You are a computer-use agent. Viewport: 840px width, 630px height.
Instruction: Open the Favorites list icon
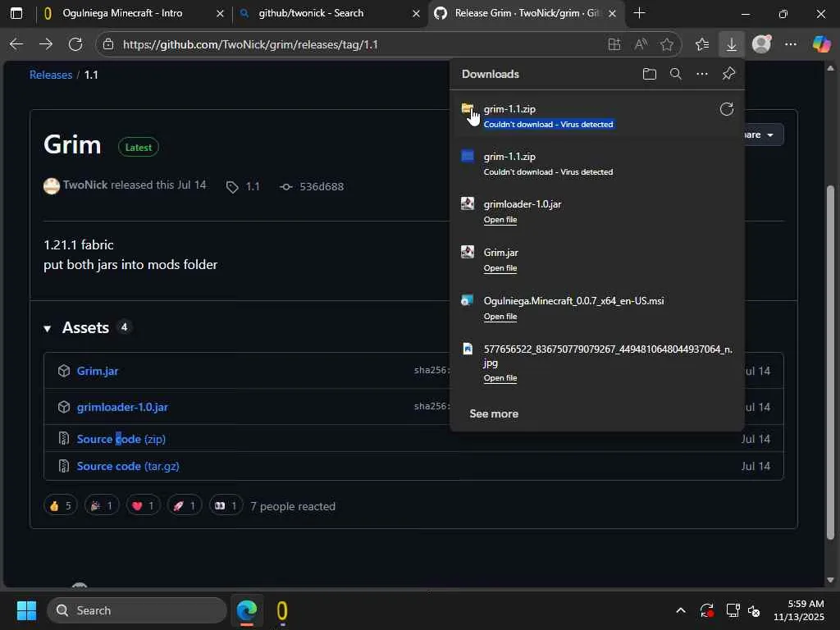point(702,44)
